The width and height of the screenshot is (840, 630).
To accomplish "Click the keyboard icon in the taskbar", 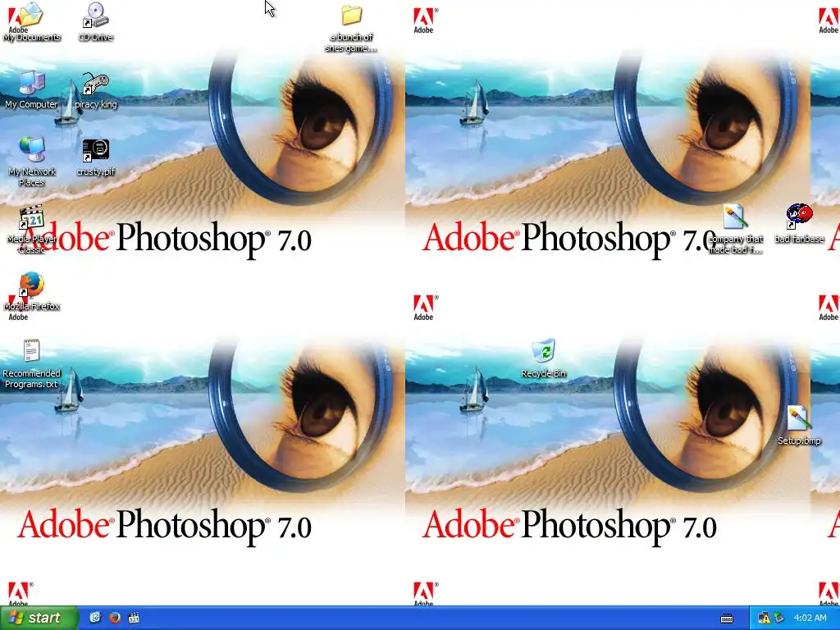I will 727,619.
